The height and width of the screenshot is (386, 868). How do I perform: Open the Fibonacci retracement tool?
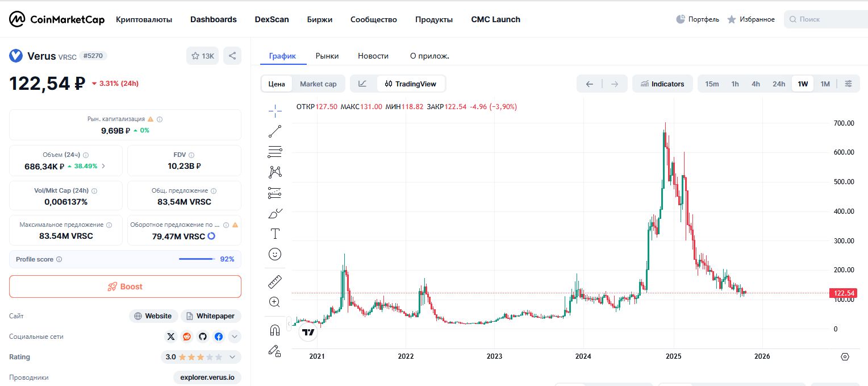[275, 152]
